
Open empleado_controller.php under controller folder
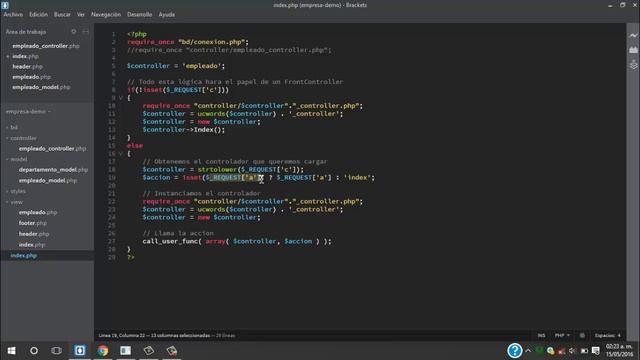point(52,149)
